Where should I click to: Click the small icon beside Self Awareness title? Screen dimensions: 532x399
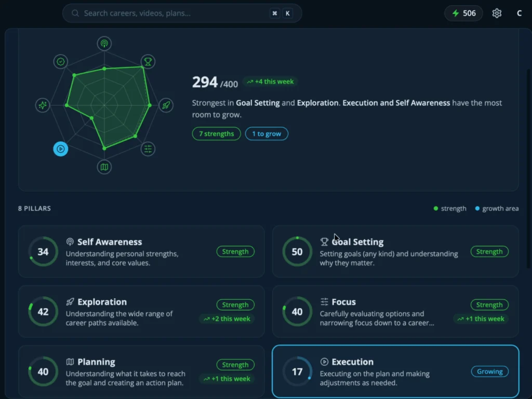(70, 242)
